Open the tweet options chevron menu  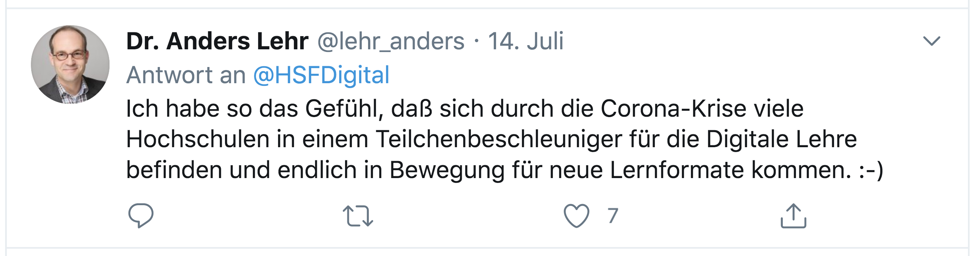point(932,41)
